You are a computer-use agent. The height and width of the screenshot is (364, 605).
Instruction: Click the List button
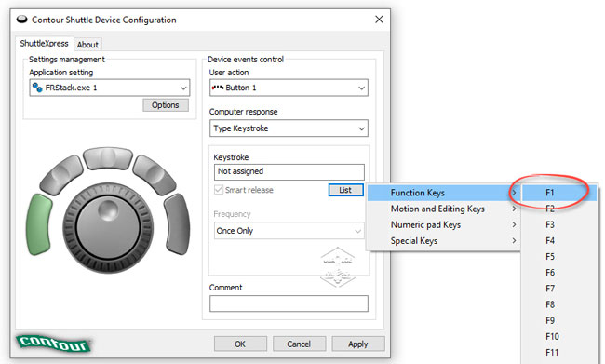(345, 190)
